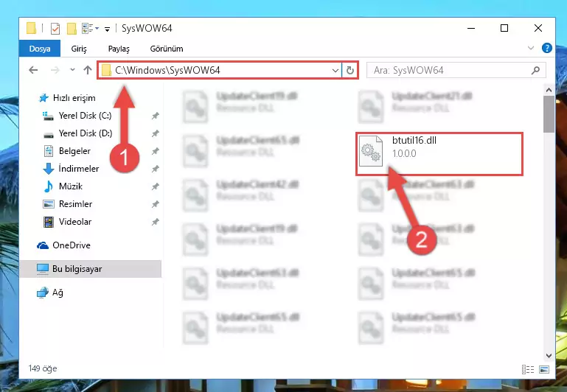Click the Properties checkmark quick access icon
This screenshot has width=567, height=392.
pyautogui.click(x=55, y=29)
